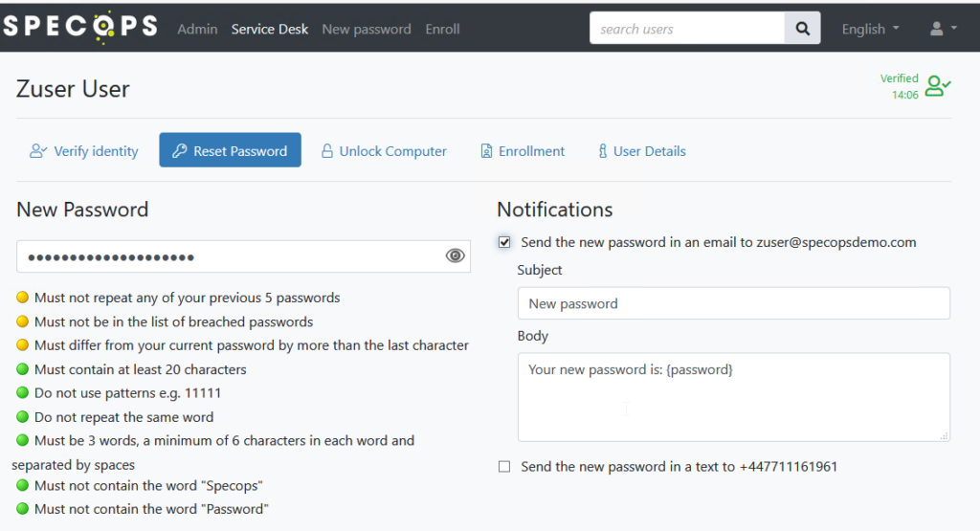
Task: Click the Verified user status icon
Action: point(938,85)
